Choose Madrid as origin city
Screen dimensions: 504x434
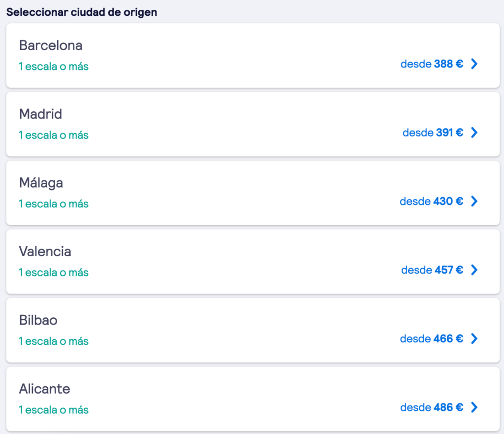[x=40, y=114]
